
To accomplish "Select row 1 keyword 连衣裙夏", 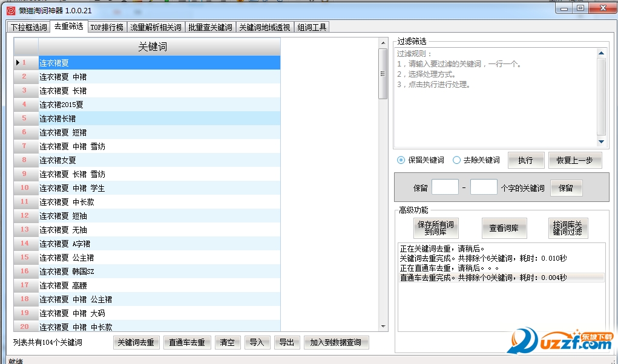I will coord(159,62).
